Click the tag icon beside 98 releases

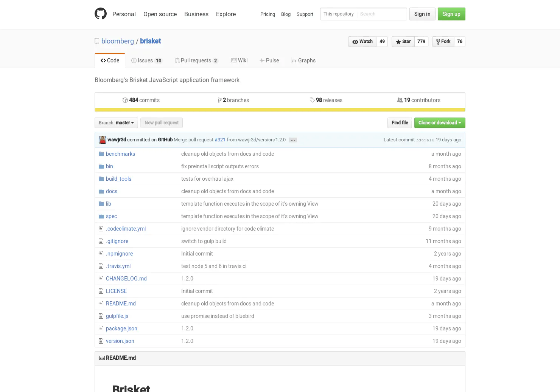point(312,100)
